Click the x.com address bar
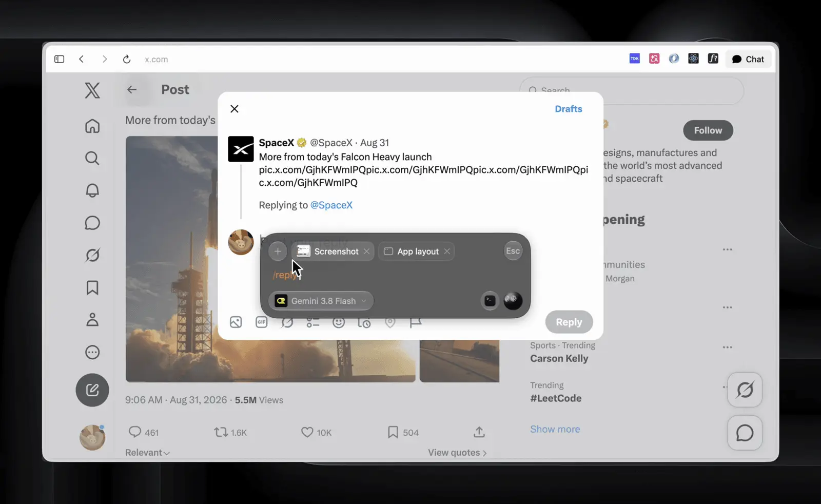This screenshot has height=504, width=821. 156,59
